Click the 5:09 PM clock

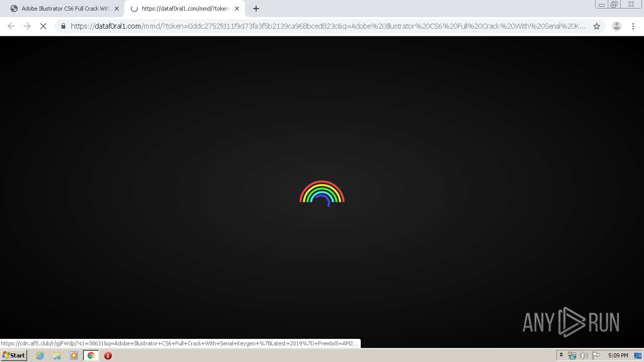618,355
